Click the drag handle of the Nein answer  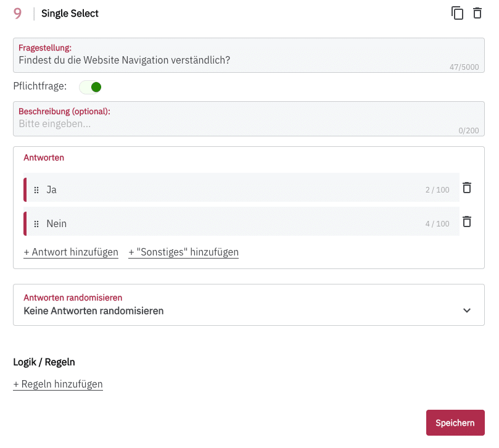tap(36, 224)
